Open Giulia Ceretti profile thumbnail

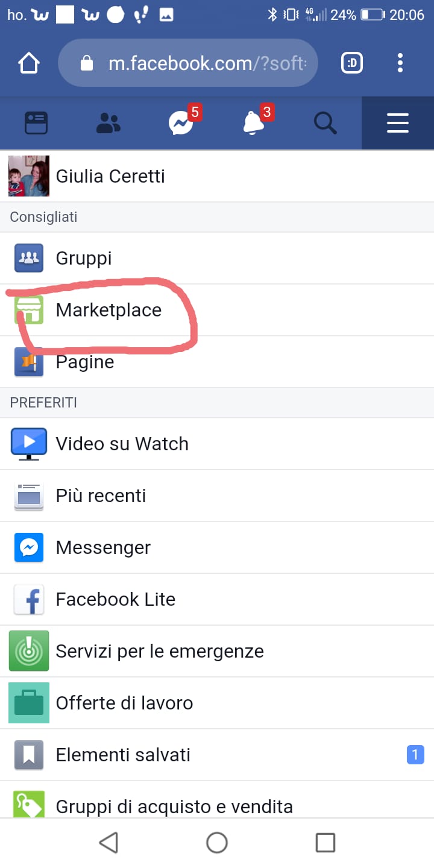29,176
